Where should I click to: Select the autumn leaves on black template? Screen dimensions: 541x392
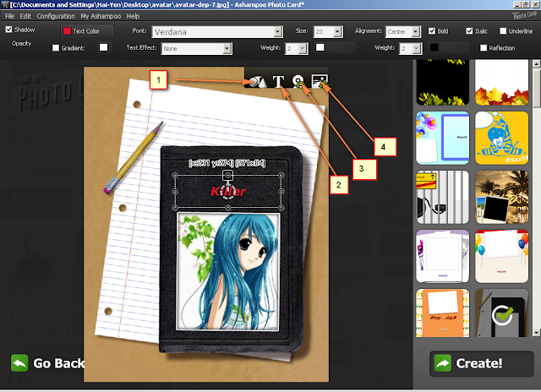443,82
